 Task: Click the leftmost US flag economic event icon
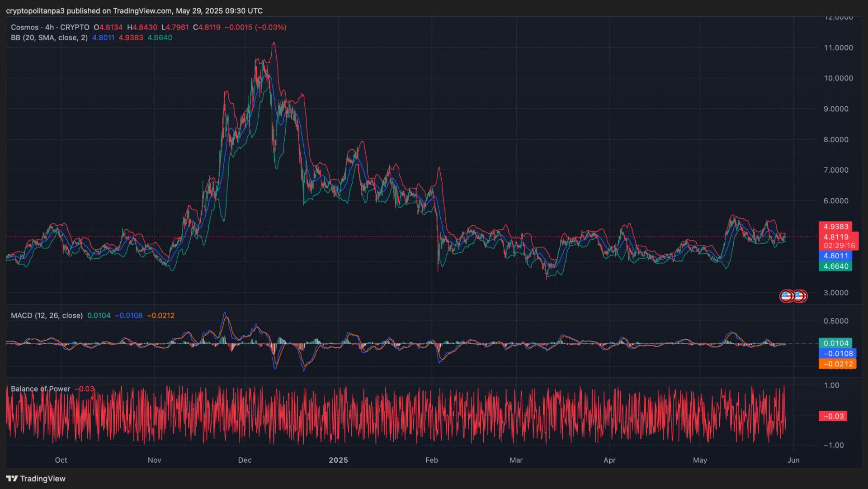787,296
